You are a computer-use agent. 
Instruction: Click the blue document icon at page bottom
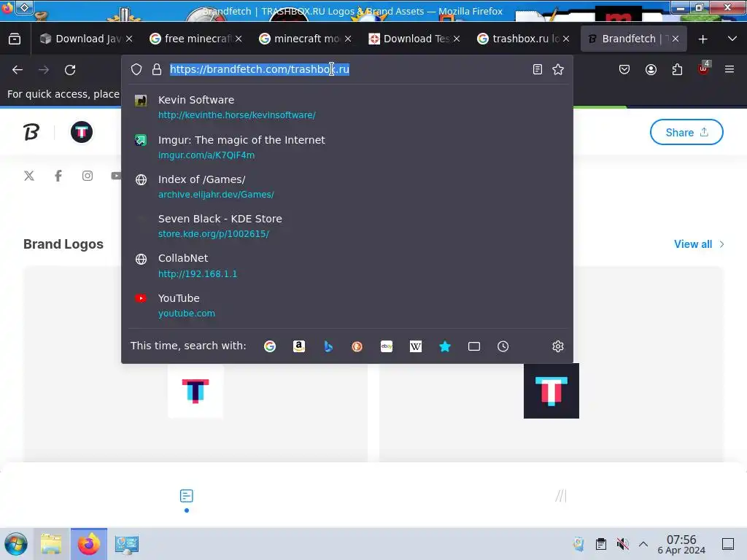point(186,496)
